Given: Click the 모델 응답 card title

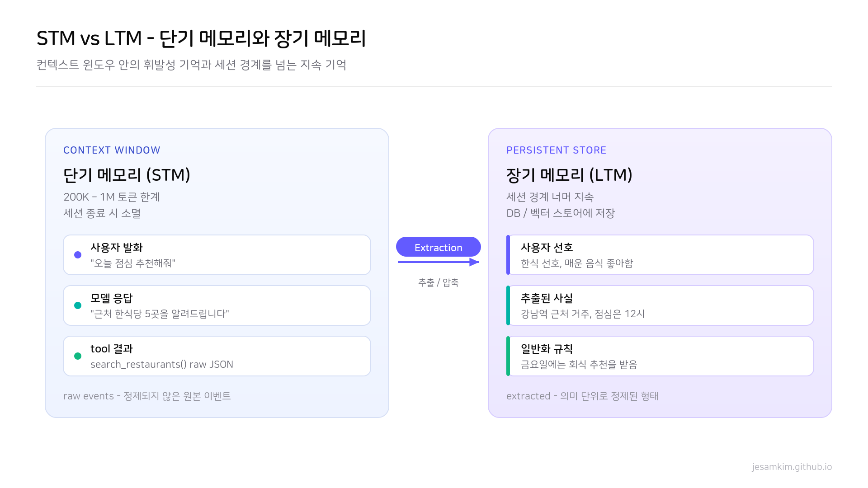Looking at the screenshot, I should pos(112,298).
